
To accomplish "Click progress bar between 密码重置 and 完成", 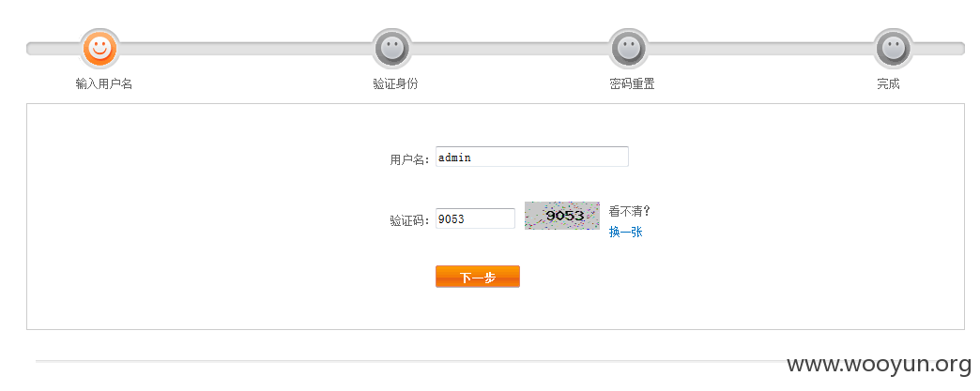I will tap(760, 48).
